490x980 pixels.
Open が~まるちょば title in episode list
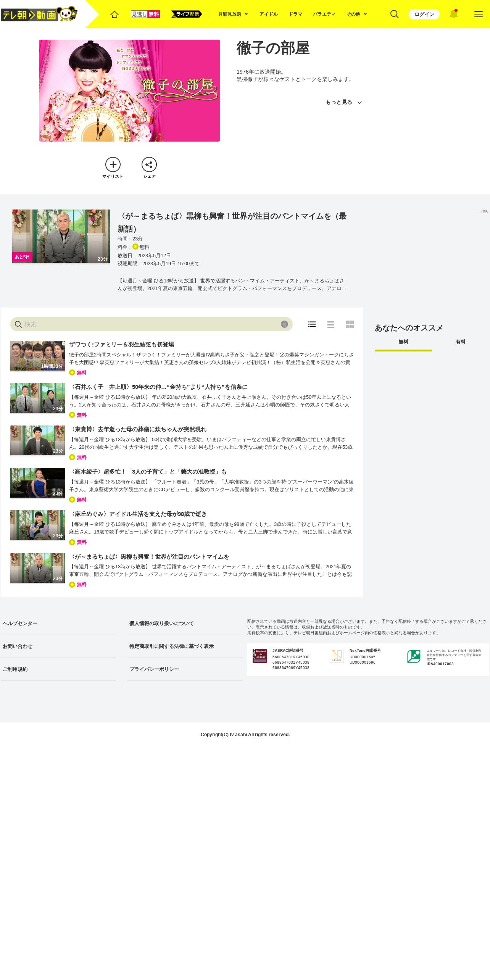(x=149, y=557)
